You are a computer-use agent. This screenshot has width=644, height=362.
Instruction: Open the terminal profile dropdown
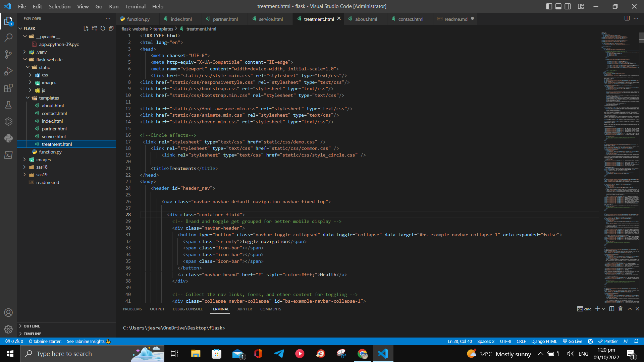pos(604,309)
